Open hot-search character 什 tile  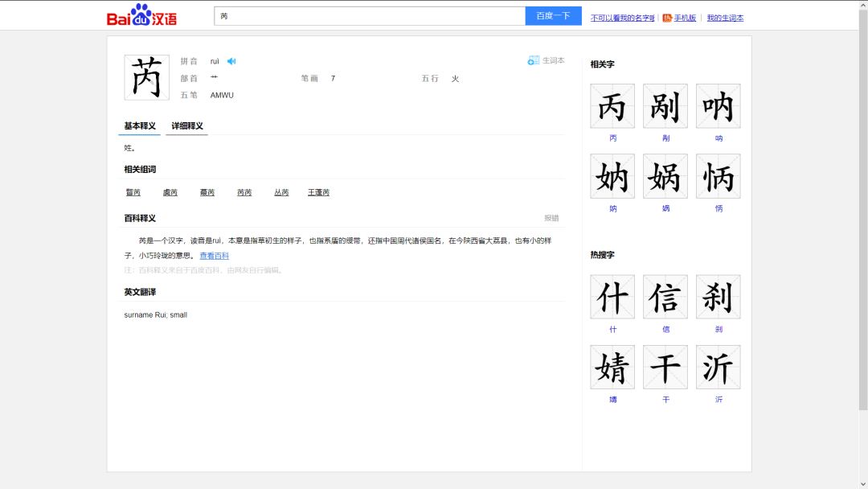click(612, 297)
